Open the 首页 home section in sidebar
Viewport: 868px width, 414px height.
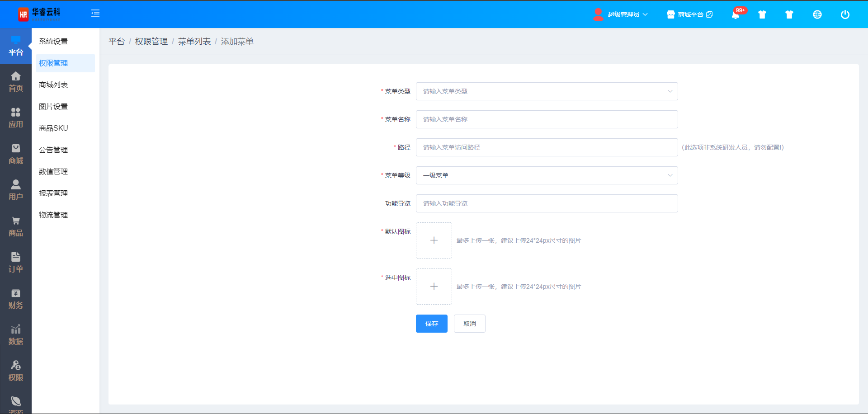coord(16,82)
